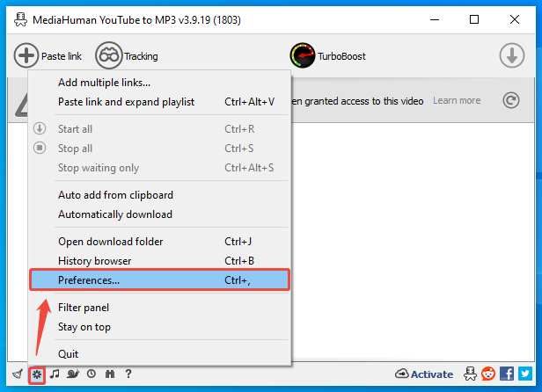Click the app mascot icon in title bar
The image size is (542, 392).
[20, 19]
